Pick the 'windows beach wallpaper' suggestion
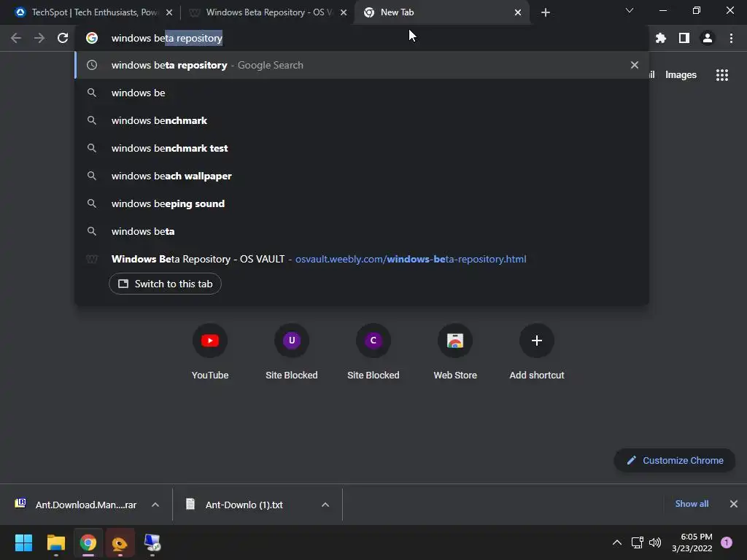The image size is (747, 560). (362, 176)
